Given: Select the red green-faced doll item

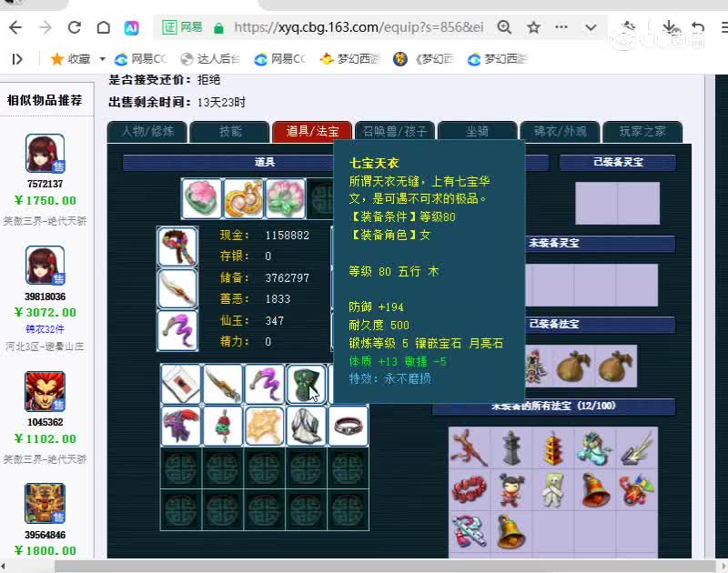Looking at the screenshot, I should (223, 426).
